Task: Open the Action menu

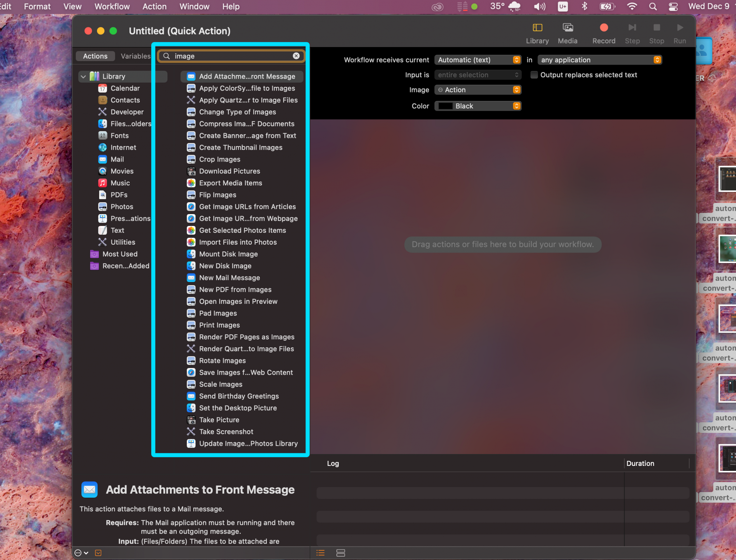Action: pyautogui.click(x=155, y=6)
